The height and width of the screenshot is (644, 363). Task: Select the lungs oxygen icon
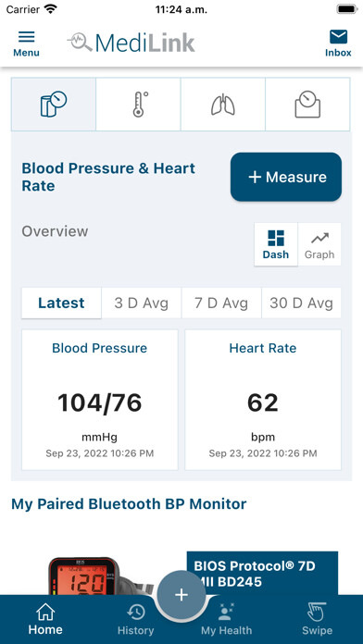pyautogui.click(x=223, y=105)
